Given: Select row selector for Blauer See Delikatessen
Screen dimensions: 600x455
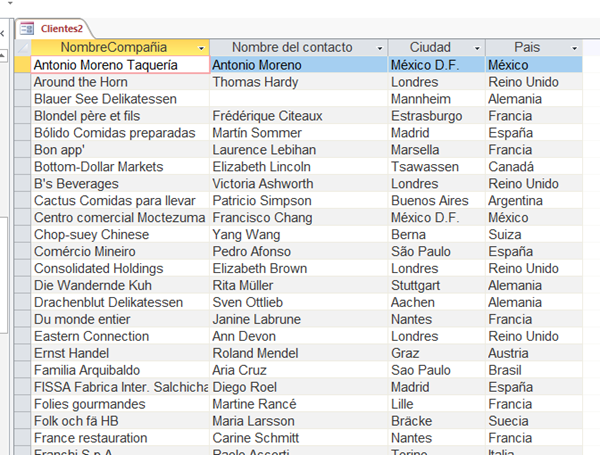Looking at the screenshot, I should pos(23,99).
